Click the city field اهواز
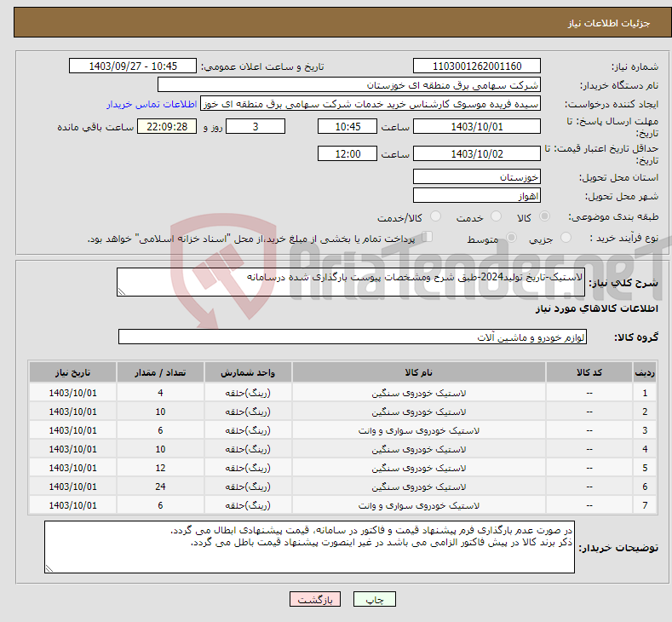This screenshot has width=672, height=622. [477, 195]
